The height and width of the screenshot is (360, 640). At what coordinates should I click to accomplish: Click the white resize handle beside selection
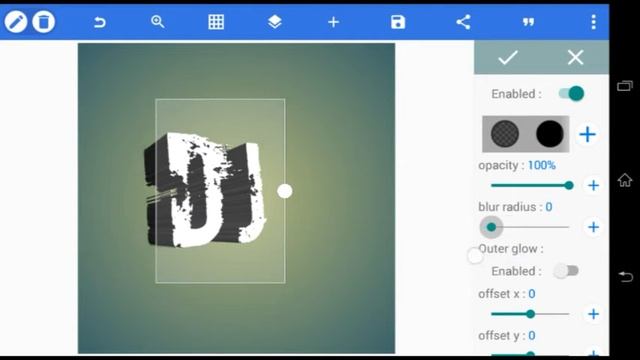click(284, 191)
